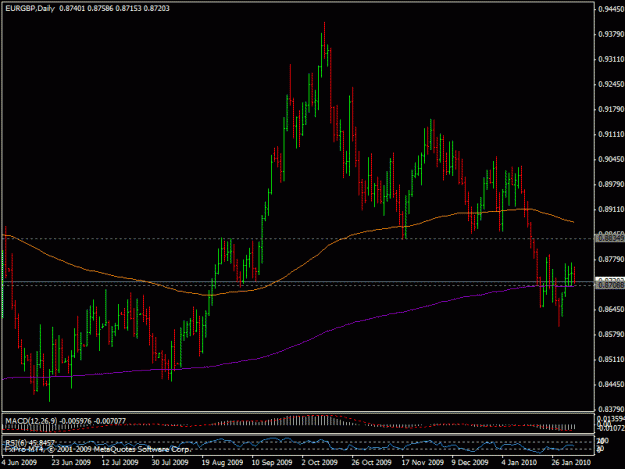Click the 0.88349 horizontal line price tag
625x469 pixels.
[x=610, y=238]
